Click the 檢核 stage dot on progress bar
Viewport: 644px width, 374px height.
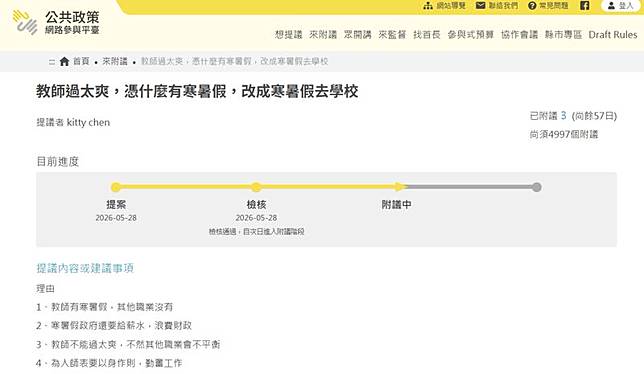click(x=256, y=188)
